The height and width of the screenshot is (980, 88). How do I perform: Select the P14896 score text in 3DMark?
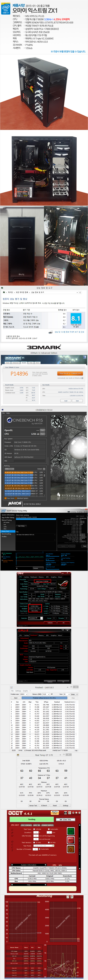pyautogui.click(x=19, y=374)
